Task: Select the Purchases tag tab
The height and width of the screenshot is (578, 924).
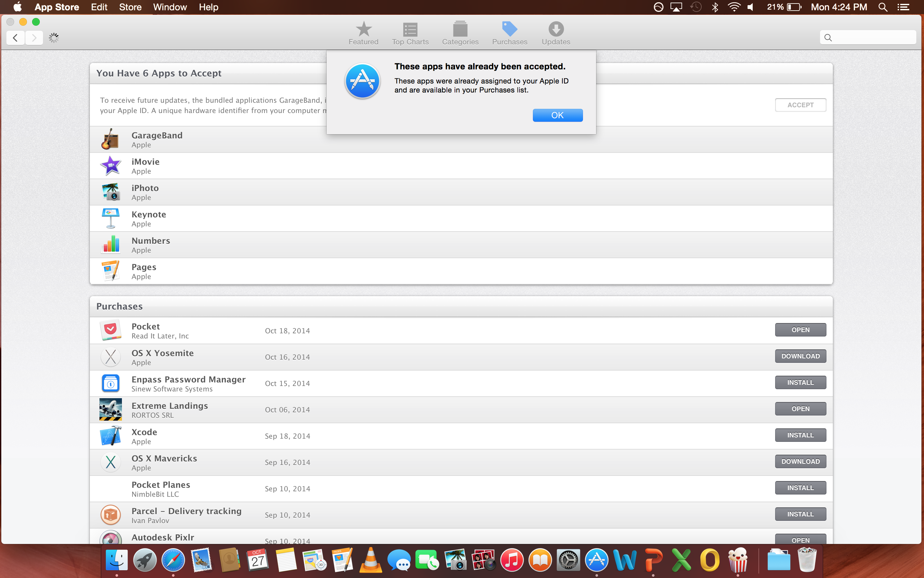Action: point(509,33)
